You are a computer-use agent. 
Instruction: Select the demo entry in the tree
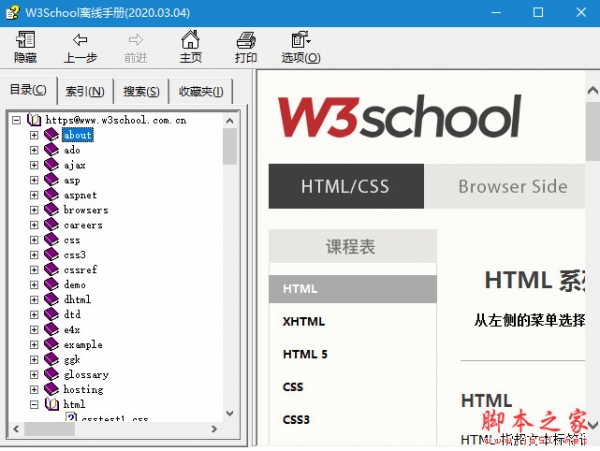click(x=75, y=285)
